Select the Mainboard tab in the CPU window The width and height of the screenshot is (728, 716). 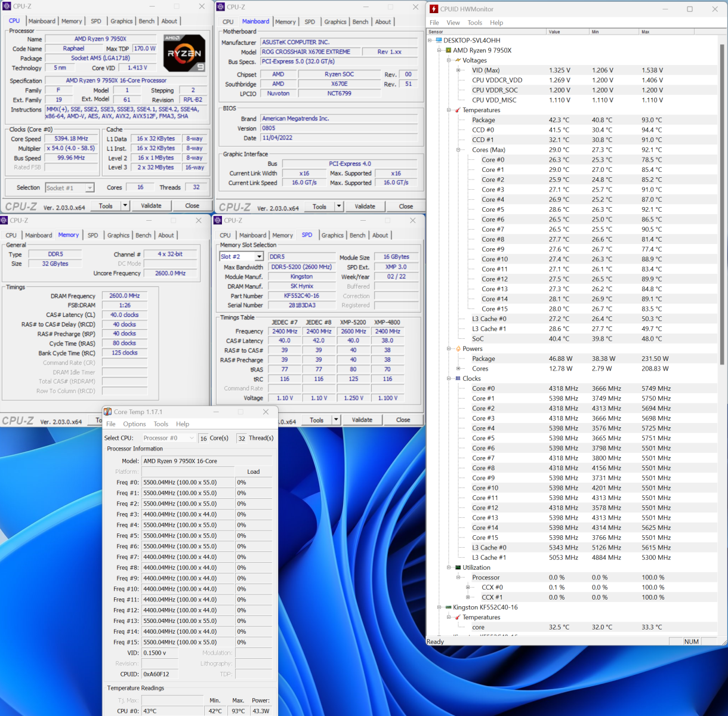click(42, 21)
